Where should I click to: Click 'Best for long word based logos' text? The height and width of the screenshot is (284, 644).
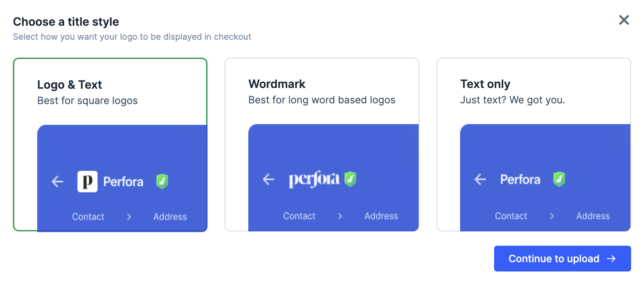(322, 100)
